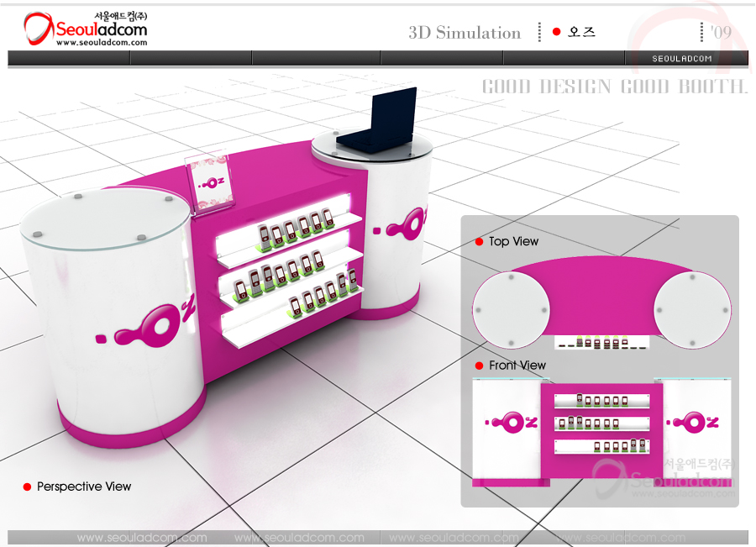This screenshot has height=547, width=756.
Task: Click the Perspective View label
Action: [84, 487]
